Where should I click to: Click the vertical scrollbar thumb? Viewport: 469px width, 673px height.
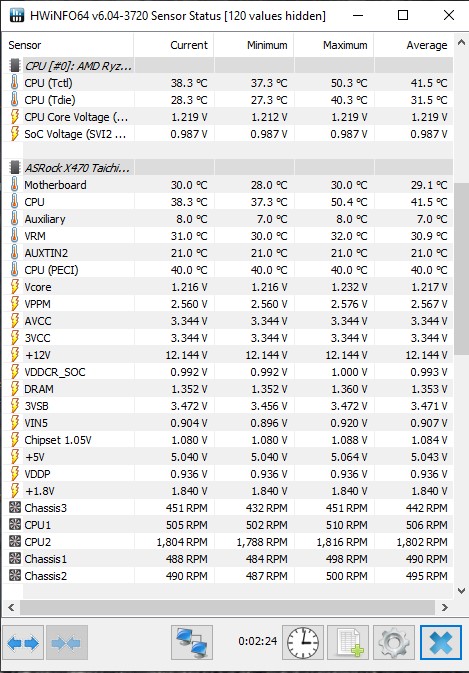[462, 269]
